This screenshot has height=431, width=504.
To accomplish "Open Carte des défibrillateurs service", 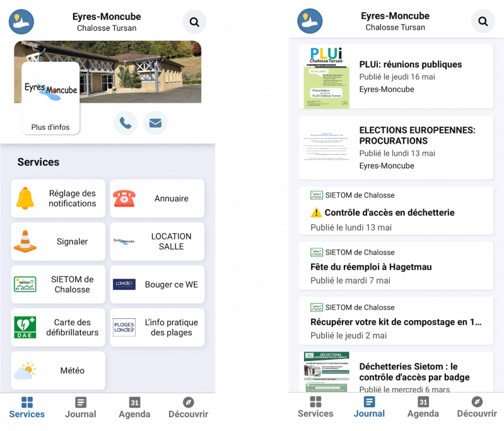I will coord(58,327).
